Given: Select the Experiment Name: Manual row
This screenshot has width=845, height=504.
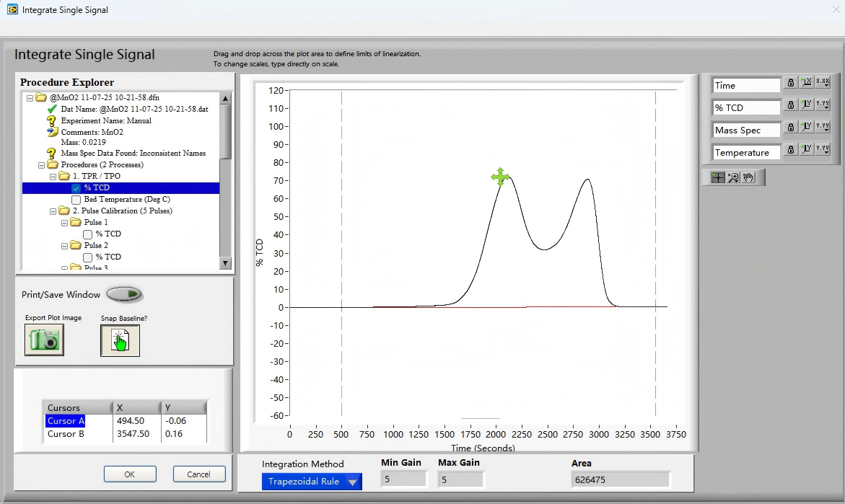Looking at the screenshot, I should (106, 121).
